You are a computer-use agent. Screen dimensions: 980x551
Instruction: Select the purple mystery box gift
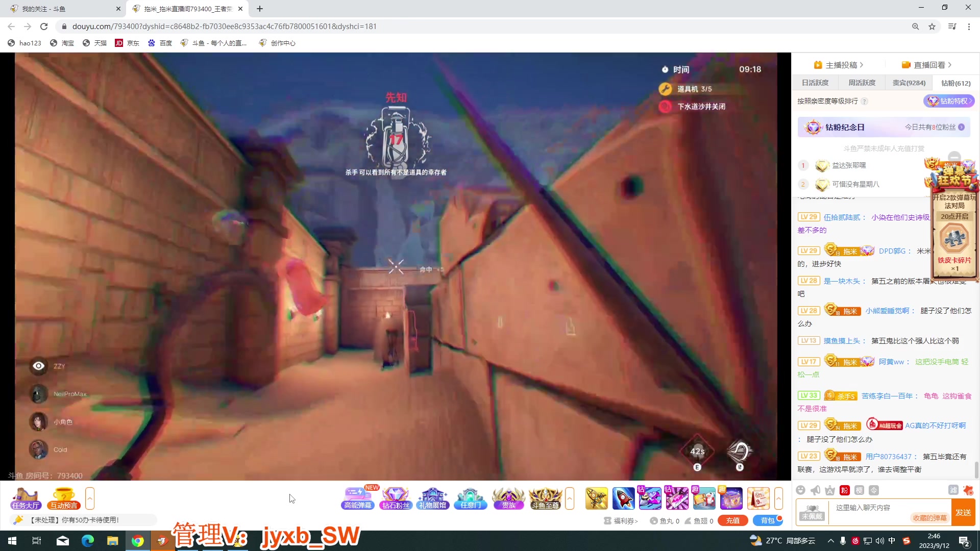[731, 498]
